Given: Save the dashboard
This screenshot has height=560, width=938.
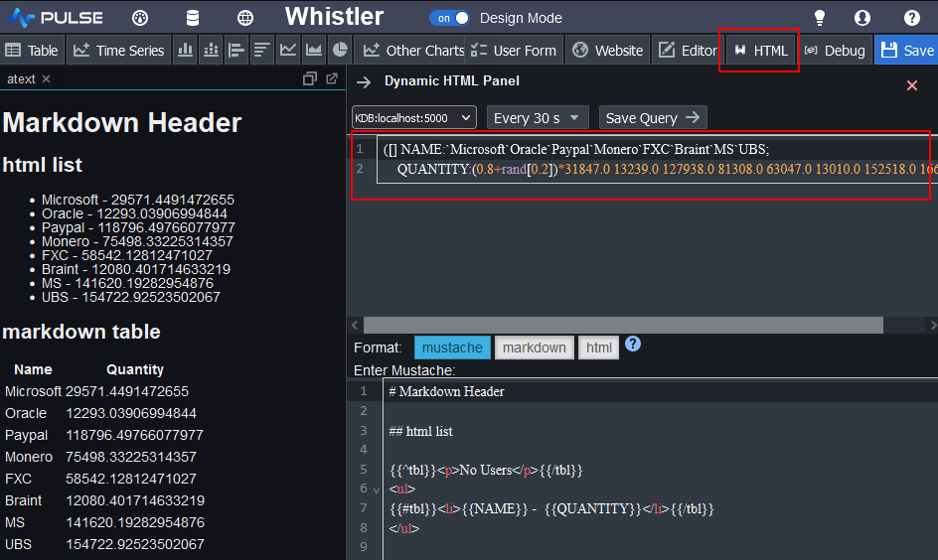Looking at the screenshot, I should click(x=907, y=51).
